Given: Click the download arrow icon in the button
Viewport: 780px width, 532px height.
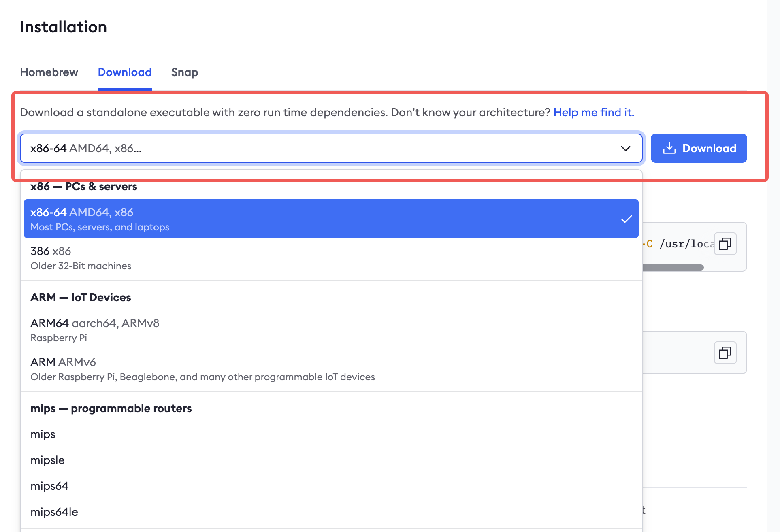Looking at the screenshot, I should (669, 148).
